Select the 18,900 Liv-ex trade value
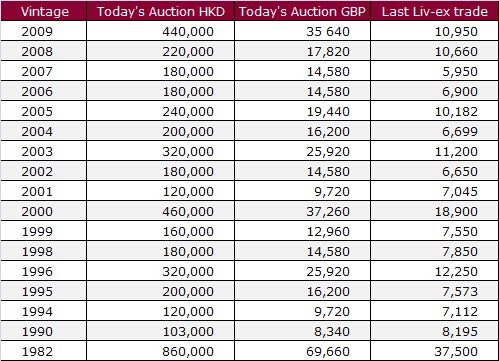The width and height of the screenshot is (499, 361). pos(456,212)
